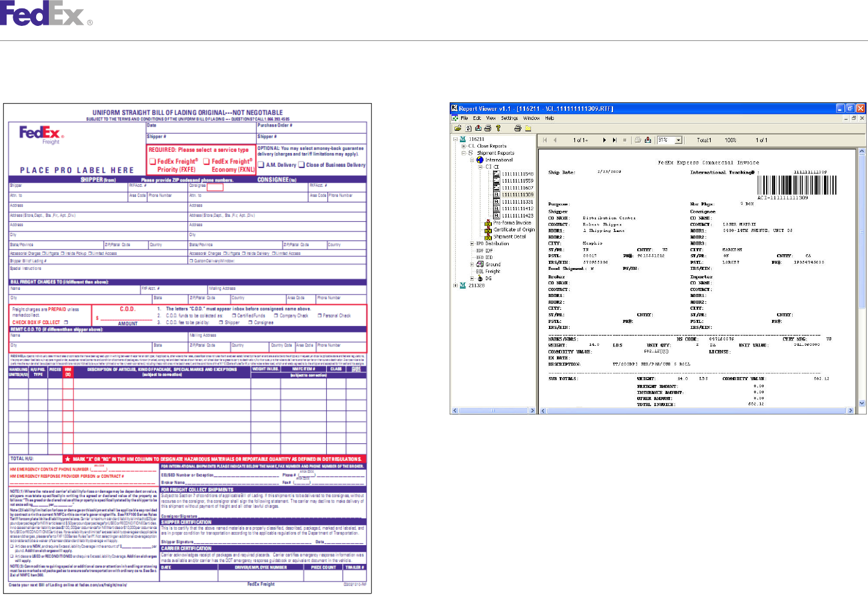Screen dimensions: 868x597
Task: Select the IDF tree item
Action: tap(489, 251)
